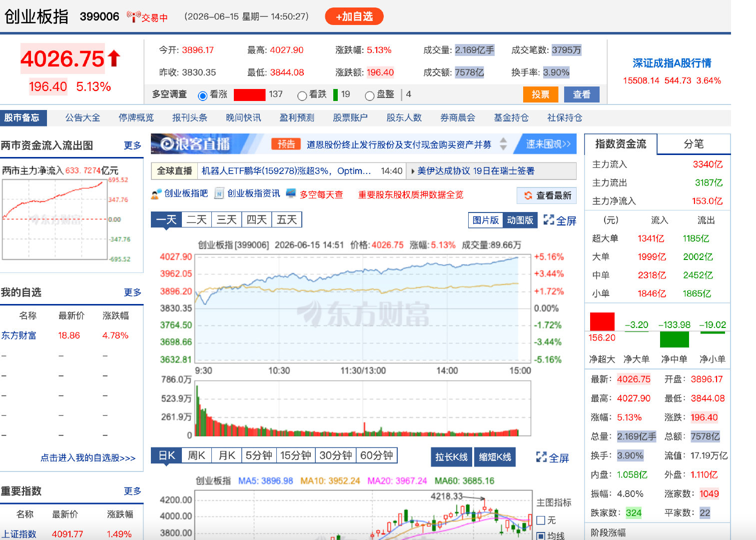
Task: Click the blue 查看 button
Action: pos(582,94)
